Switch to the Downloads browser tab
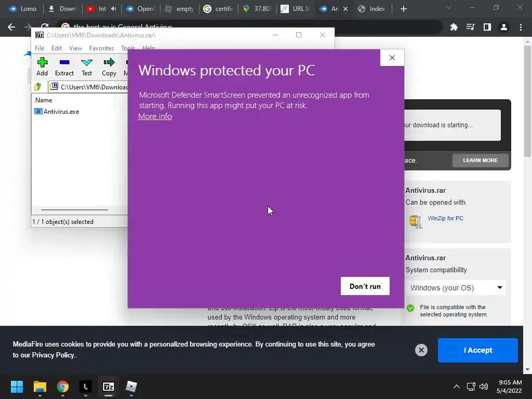532x399 pixels. coord(62,9)
